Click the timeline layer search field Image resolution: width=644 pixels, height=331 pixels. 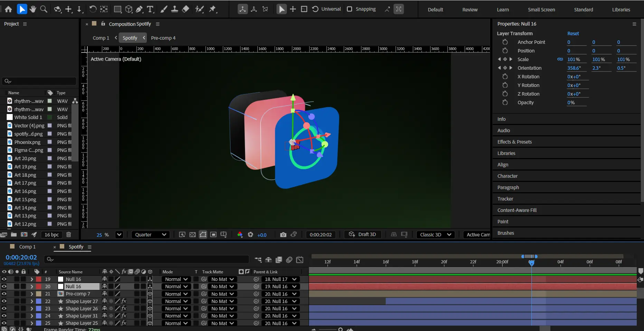click(149, 259)
